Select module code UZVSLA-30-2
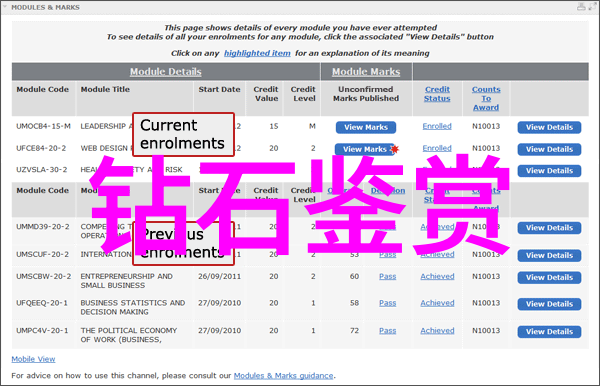Viewport: 600px width, 386px height. (42, 169)
